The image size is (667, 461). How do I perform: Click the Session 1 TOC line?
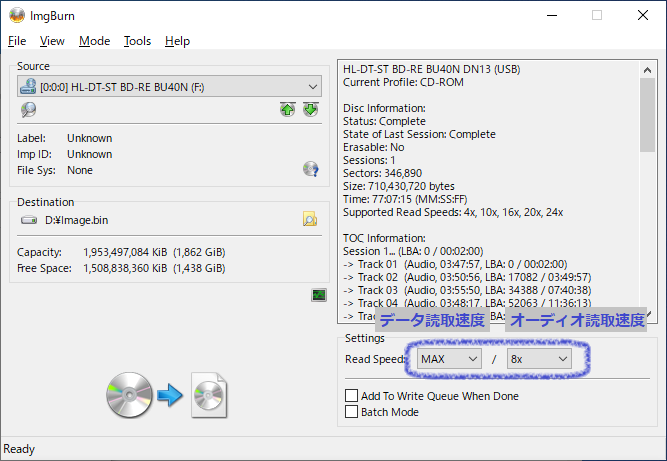pyautogui.click(x=413, y=251)
